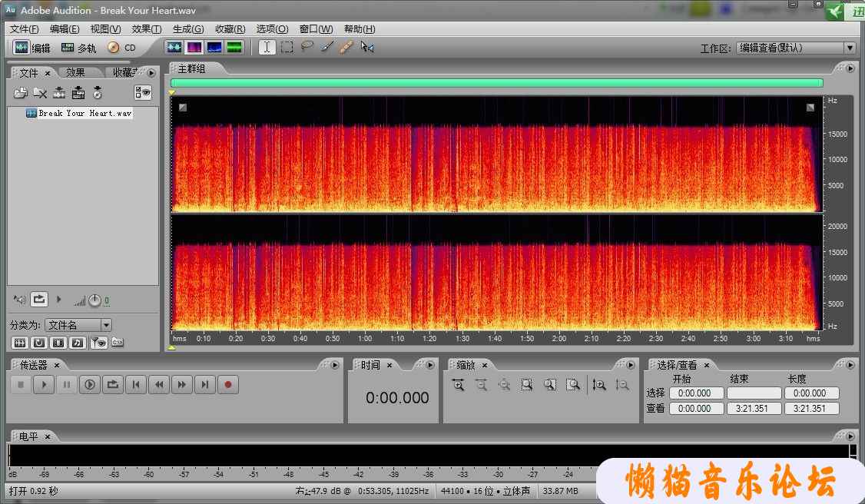Click the Fast Forward transport button
The height and width of the screenshot is (504, 865).
click(x=181, y=384)
